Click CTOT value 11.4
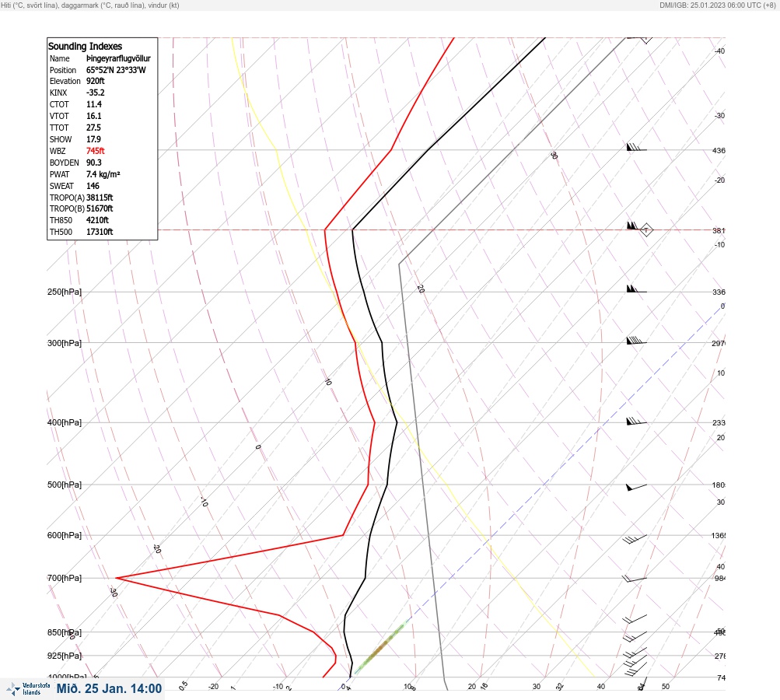 click(x=94, y=104)
